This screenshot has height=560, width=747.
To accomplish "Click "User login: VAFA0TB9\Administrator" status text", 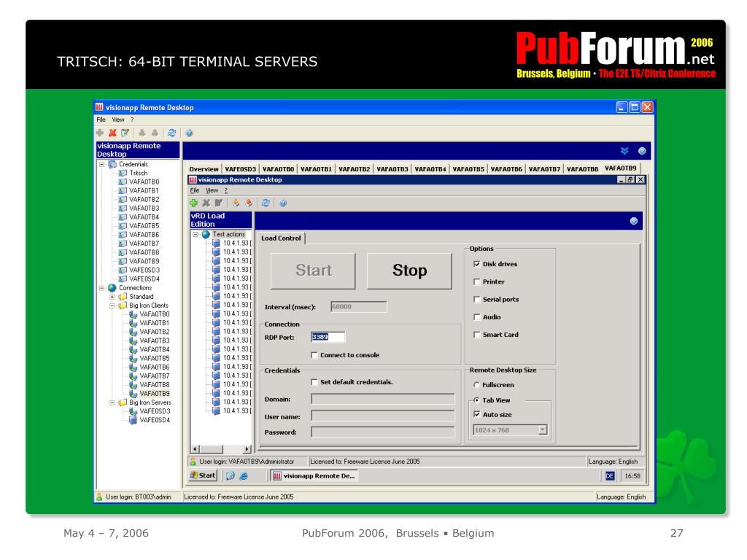I will coord(247,462).
